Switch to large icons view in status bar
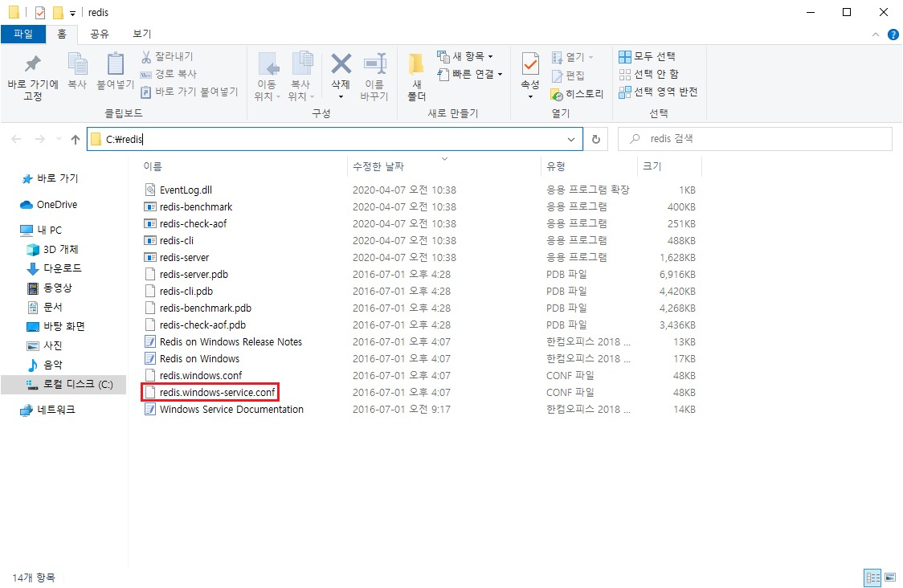903x588 pixels. (x=890, y=577)
